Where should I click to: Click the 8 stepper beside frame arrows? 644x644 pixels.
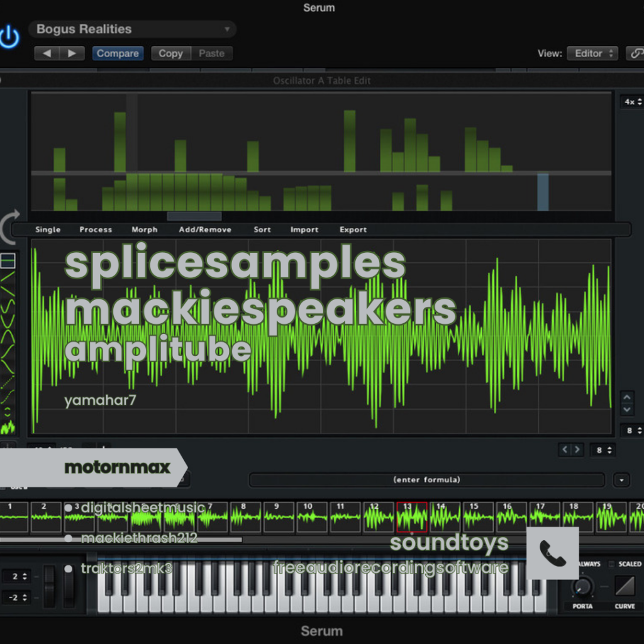pos(603,450)
